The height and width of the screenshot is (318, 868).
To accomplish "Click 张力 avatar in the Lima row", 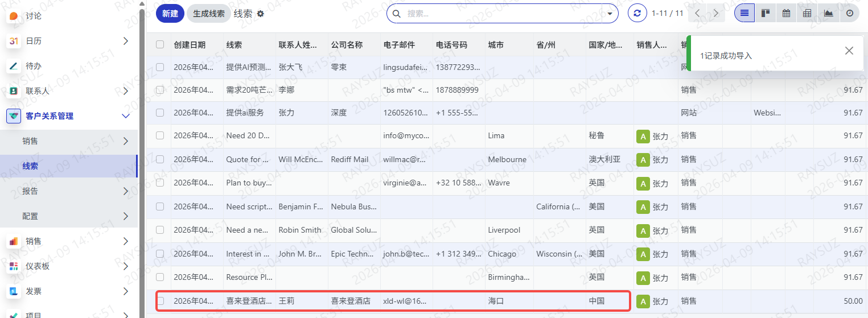I will 643,136.
